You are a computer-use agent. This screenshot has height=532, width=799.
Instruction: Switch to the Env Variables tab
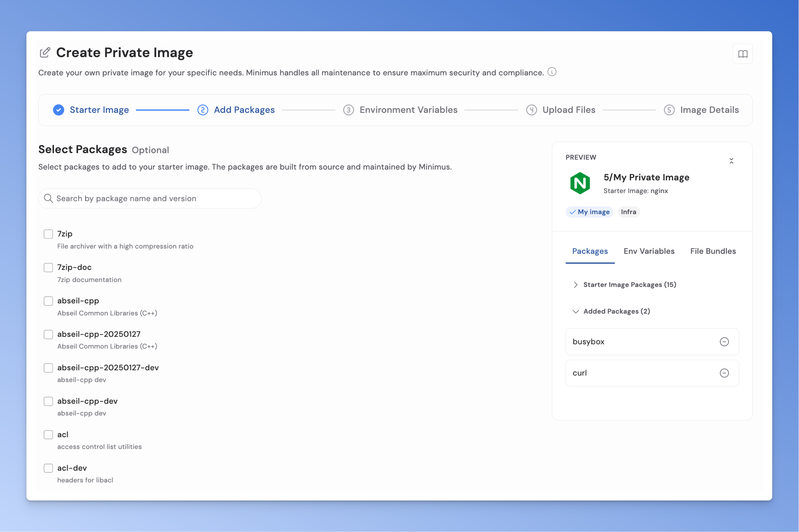(x=649, y=251)
